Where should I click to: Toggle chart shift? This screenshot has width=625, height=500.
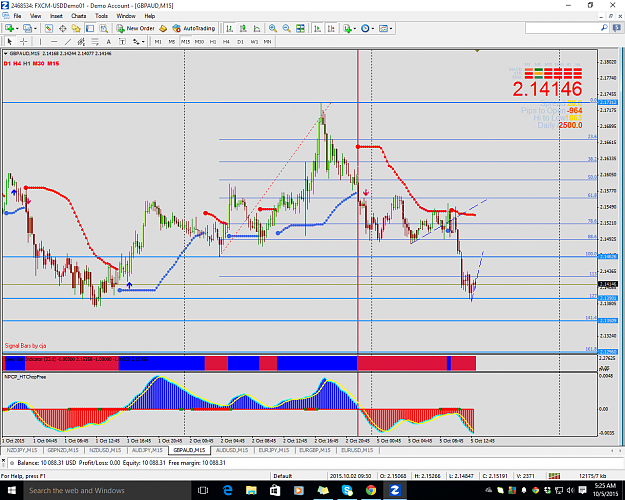(331, 28)
